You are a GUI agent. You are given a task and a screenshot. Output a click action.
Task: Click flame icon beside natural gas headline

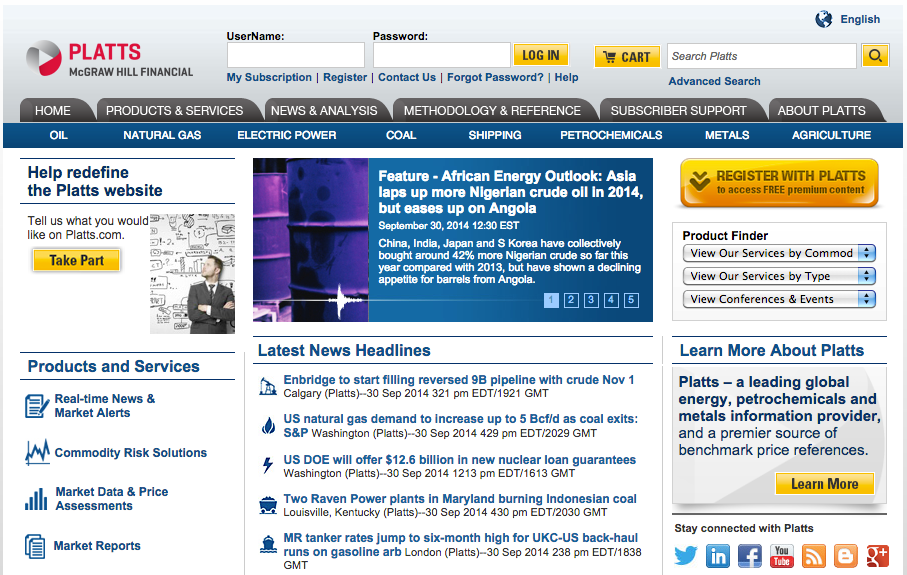(268, 426)
